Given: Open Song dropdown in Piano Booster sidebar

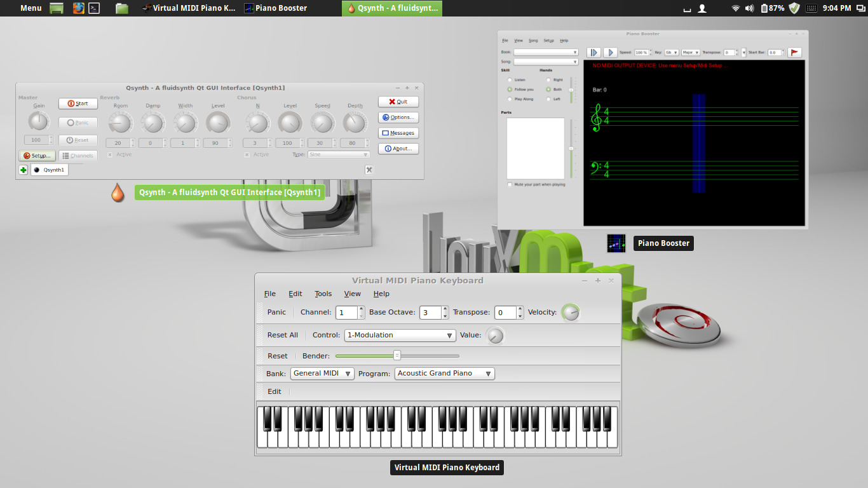Looking at the screenshot, I should [546, 62].
